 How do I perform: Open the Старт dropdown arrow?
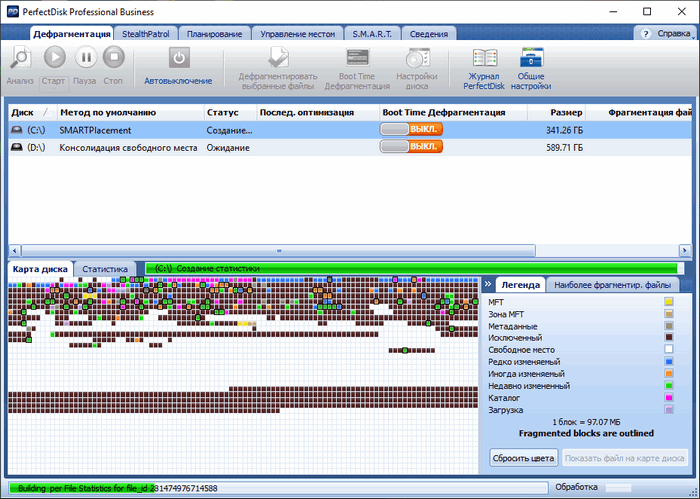pyautogui.click(x=54, y=89)
